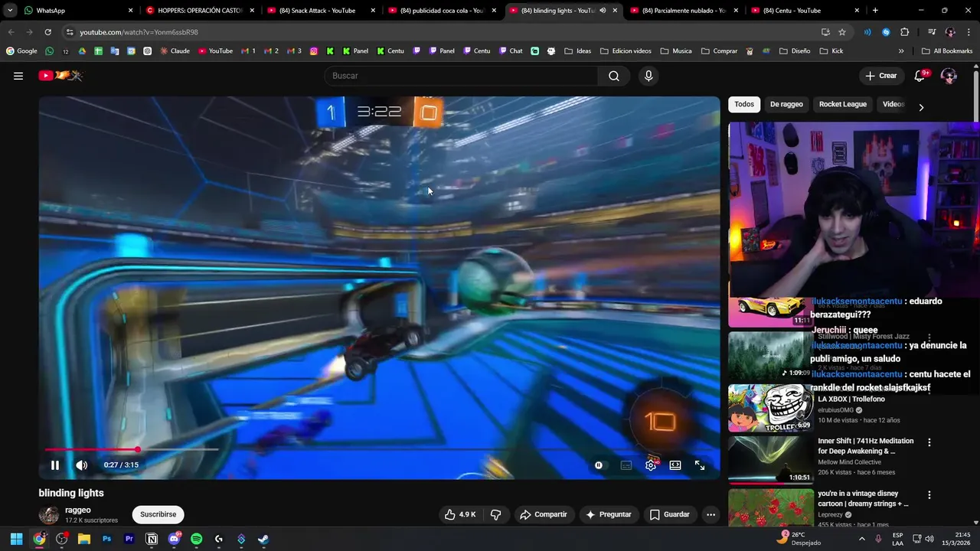Open Steam from the taskbar

click(263, 539)
